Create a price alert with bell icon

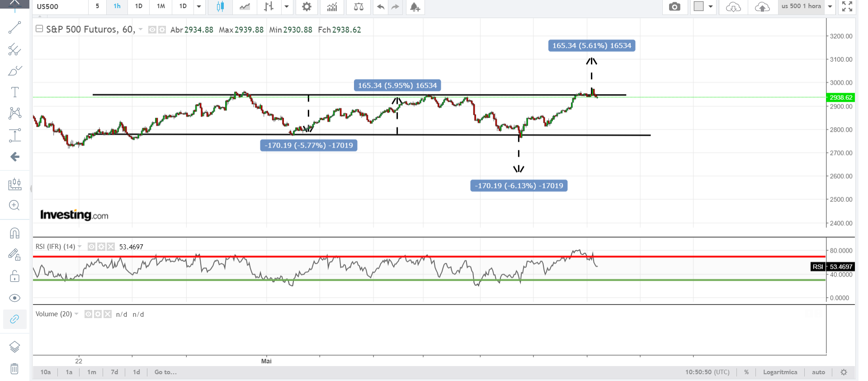pyautogui.click(x=415, y=7)
